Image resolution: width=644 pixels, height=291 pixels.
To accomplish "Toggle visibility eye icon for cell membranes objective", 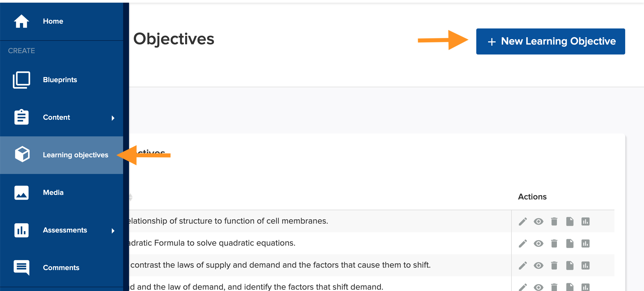I will pyautogui.click(x=539, y=221).
